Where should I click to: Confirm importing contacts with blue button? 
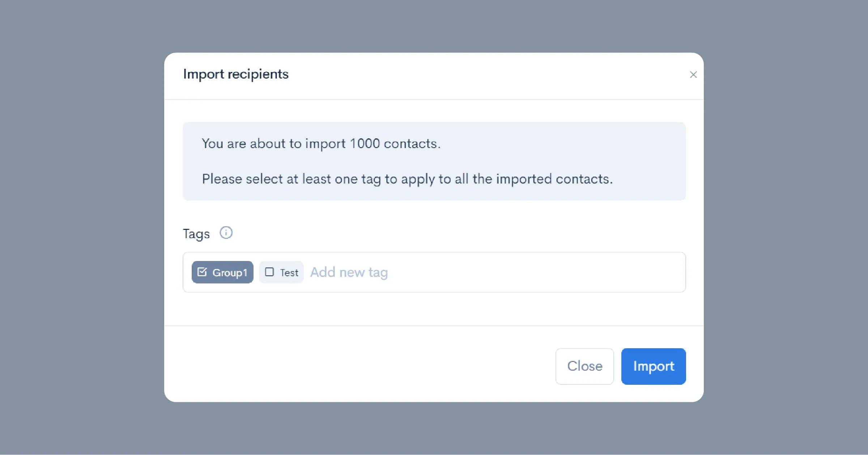coord(654,366)
